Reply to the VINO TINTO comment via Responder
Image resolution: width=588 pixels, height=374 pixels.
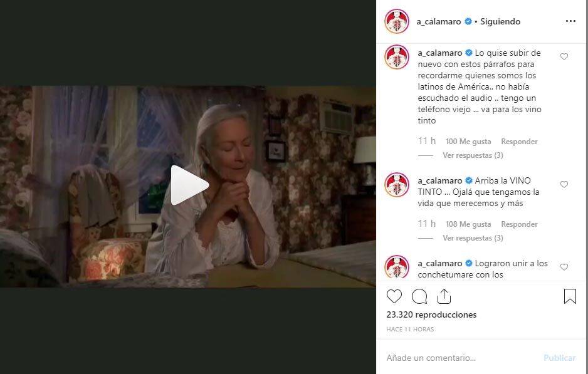[x=520, y=224]
